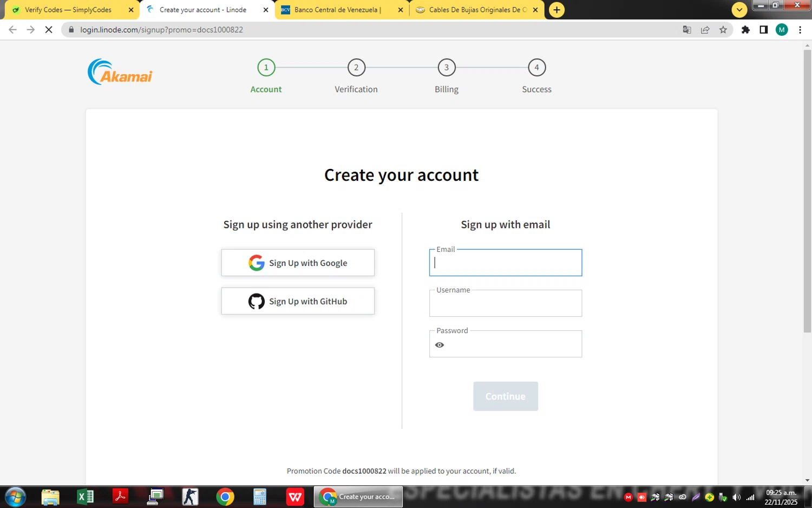Open the Chrome profile M avatar
This screenshot has width=812, height=508.
tap(781, 30)
